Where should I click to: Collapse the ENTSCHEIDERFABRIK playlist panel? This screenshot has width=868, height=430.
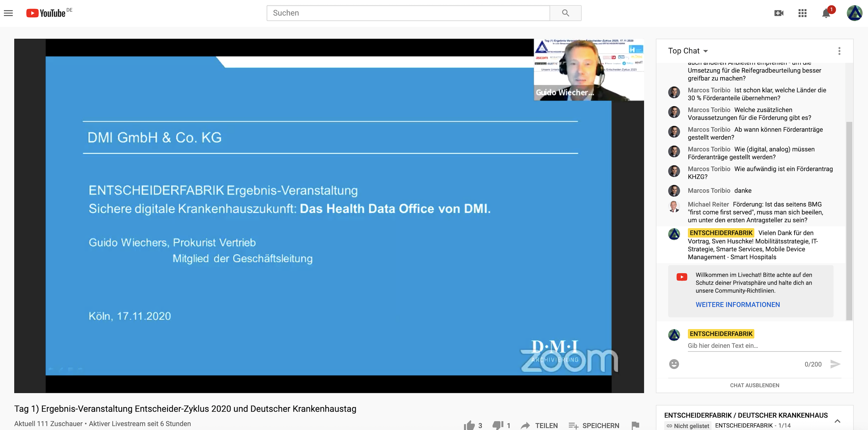(837, 421)
